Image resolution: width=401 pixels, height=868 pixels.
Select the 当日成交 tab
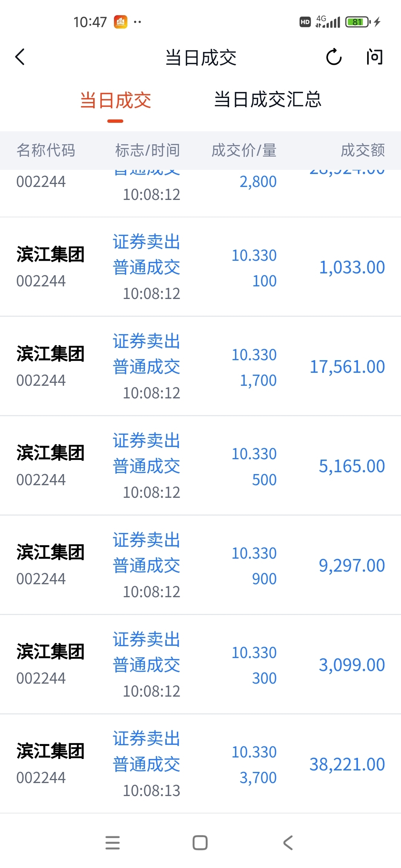point(115,100)
